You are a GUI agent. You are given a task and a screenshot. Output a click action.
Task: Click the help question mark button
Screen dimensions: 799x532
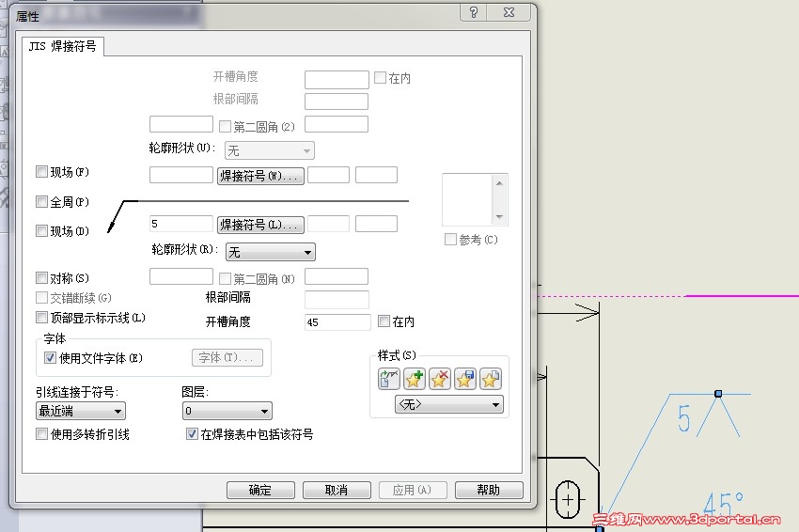[474, 12]
